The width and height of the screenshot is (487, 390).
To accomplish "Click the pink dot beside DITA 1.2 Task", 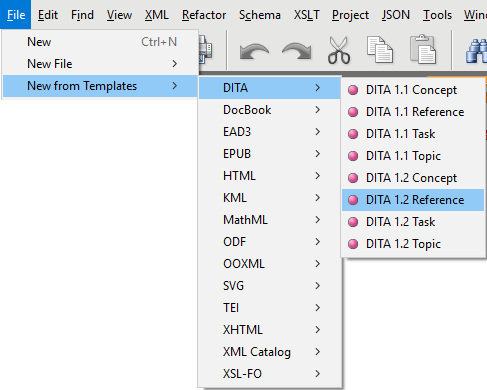I will click(353, 222).
